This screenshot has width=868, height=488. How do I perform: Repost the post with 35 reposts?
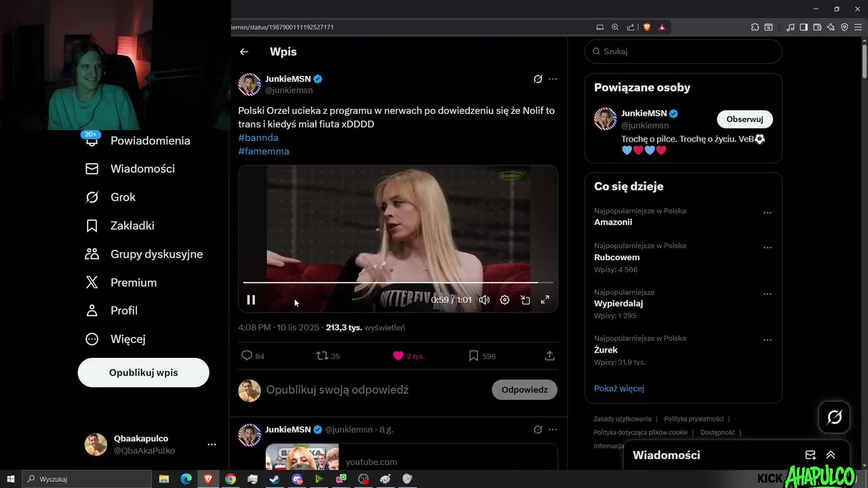(x=322, y=356)
